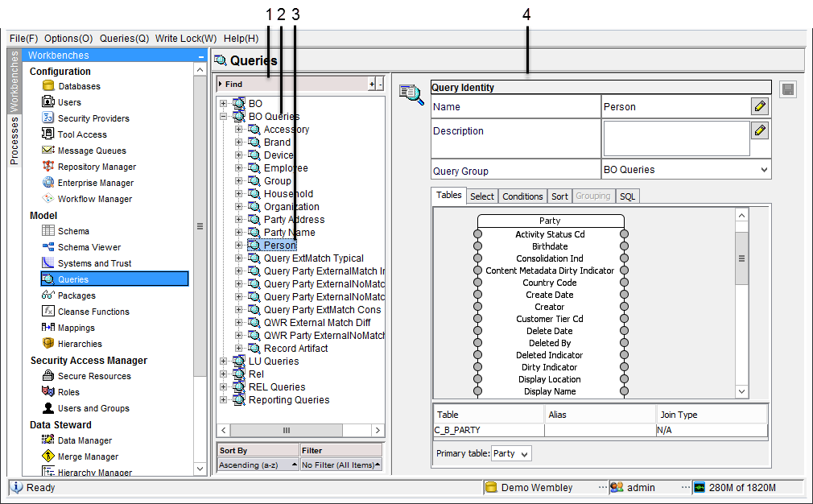The image size is (813, 504).
Task: Click the pencil edit icon beside Name
Action: click(759, 106)
